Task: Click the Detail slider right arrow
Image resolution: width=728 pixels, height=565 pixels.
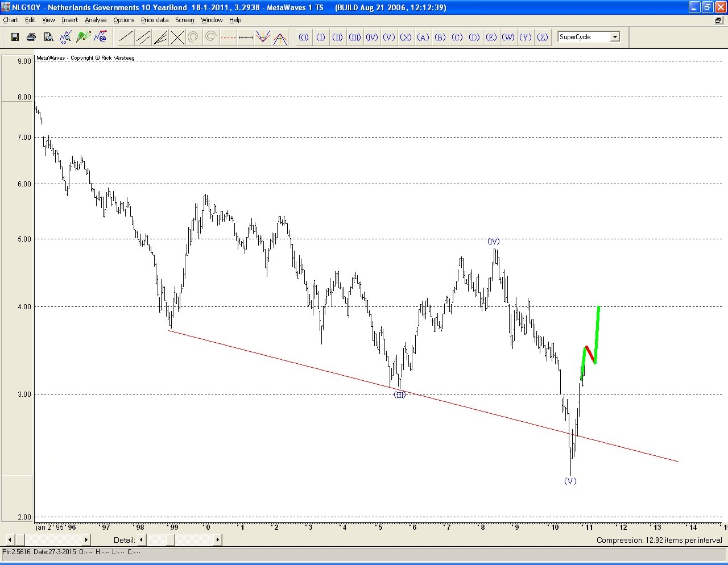Action: 217,539
